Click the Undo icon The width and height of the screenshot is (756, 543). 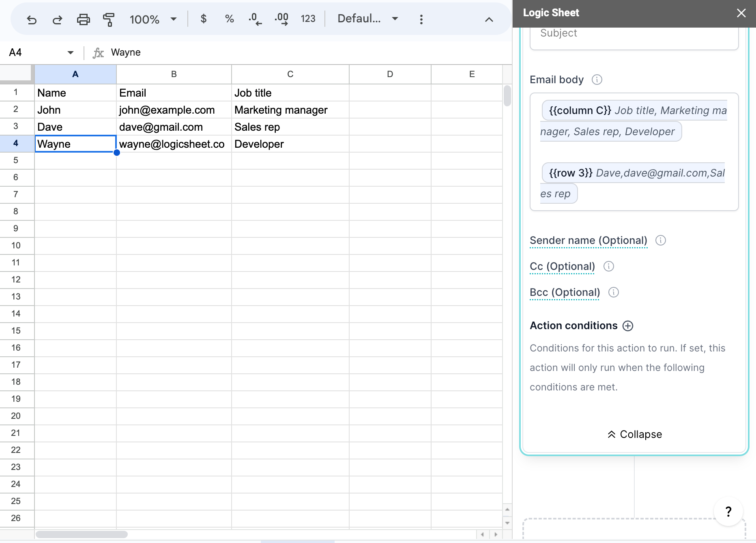(32, 19)
